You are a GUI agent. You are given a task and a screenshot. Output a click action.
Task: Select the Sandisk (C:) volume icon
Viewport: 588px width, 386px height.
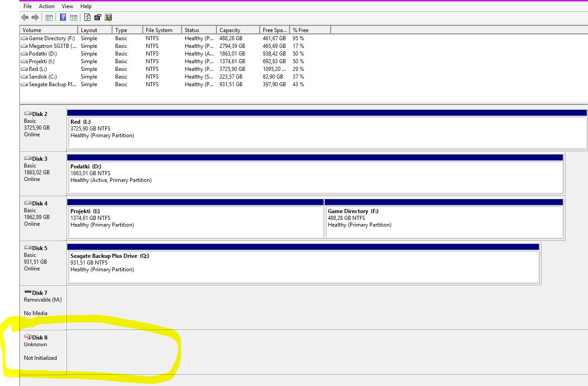(x=24, y=77)
